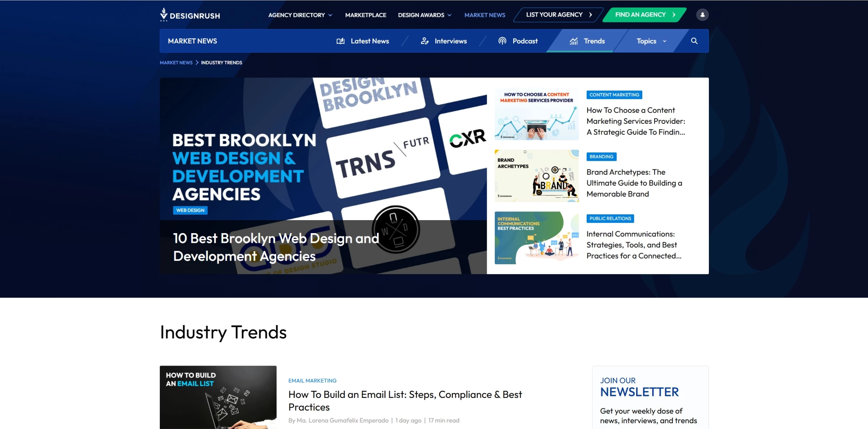Click List Your Agency button

click(558, 15)
